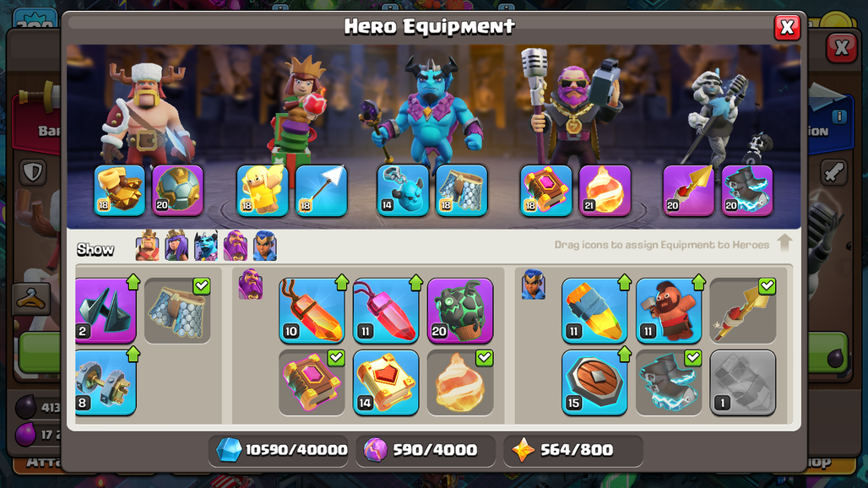Select the level 20 Dark Orb equipment
The height and width of the screenshot is (488, 868).
tap(460, 311)
